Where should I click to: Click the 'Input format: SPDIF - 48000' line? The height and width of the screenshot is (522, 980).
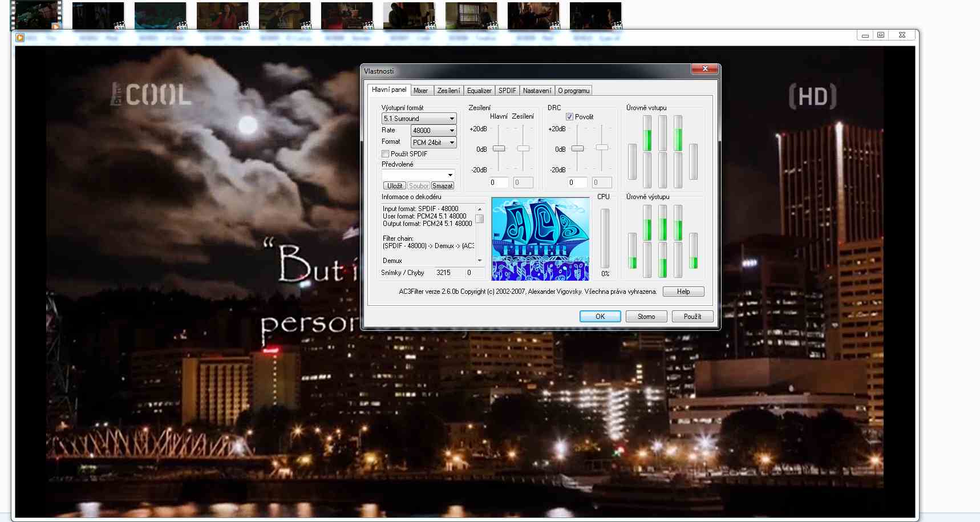click(420, 209)
